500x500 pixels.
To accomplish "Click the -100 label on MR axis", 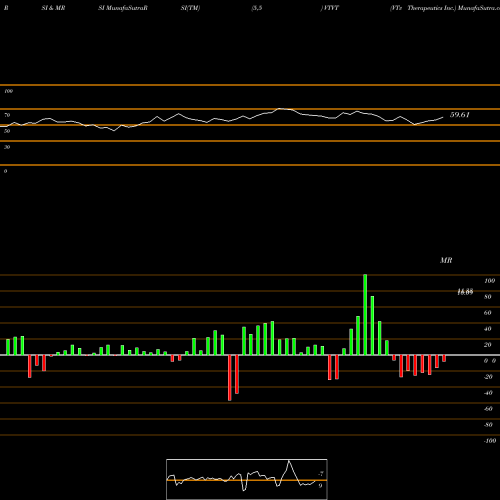I will (x=489, y=441).
